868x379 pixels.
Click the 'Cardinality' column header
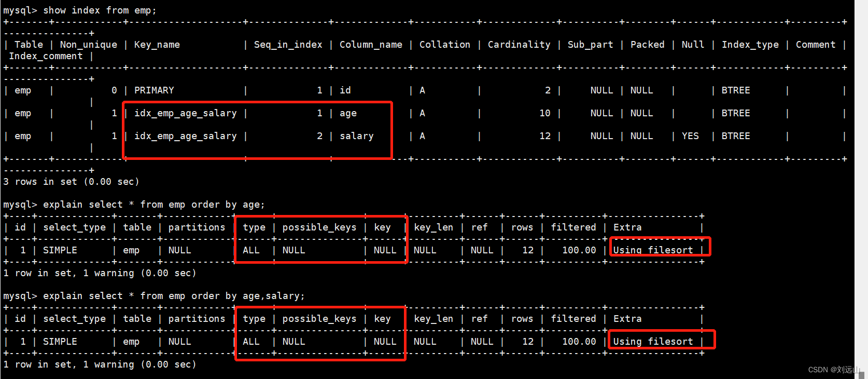(519, 45)
